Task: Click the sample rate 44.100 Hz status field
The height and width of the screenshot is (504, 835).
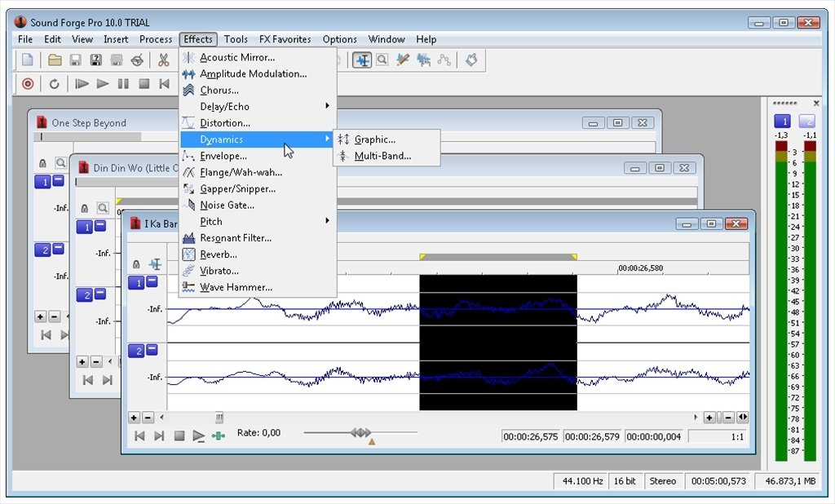Action: click(x=582, y=481)
